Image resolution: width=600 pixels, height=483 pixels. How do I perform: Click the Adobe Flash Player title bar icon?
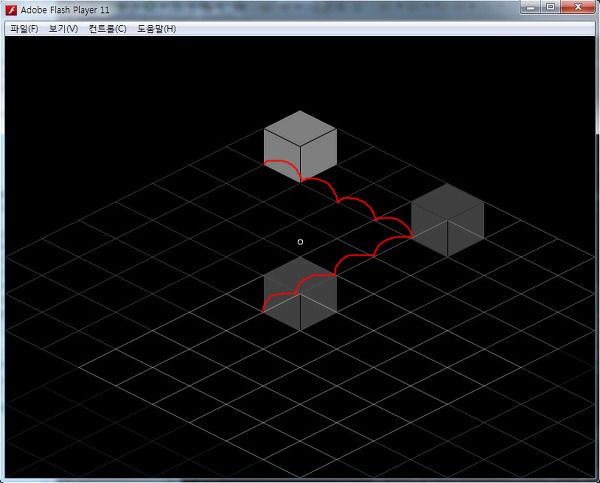pyautogui.click(x=11, y=10)
